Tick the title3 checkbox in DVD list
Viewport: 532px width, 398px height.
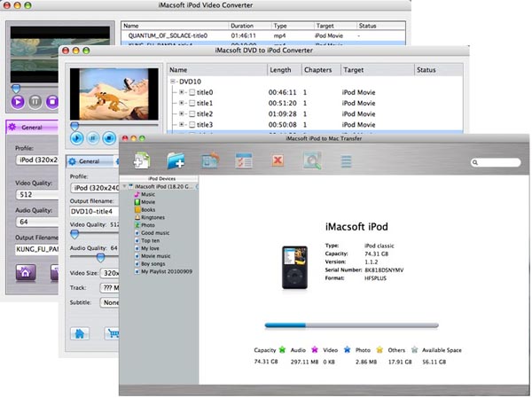(x=192, y=125)
